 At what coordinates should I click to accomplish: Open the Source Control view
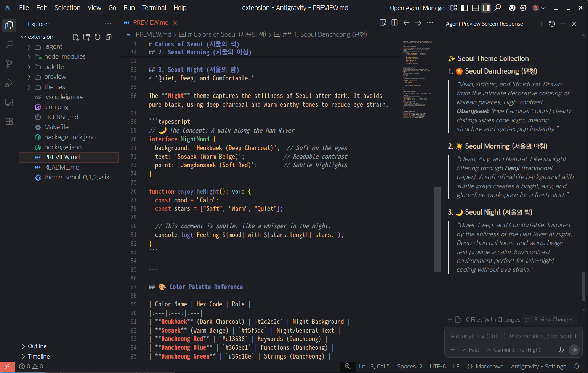coord(9,64)
